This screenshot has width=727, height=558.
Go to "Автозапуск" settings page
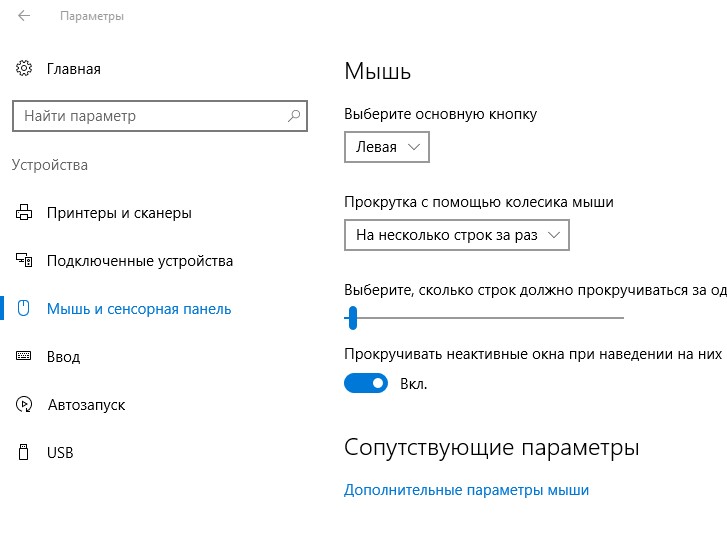tap(86, 405)
